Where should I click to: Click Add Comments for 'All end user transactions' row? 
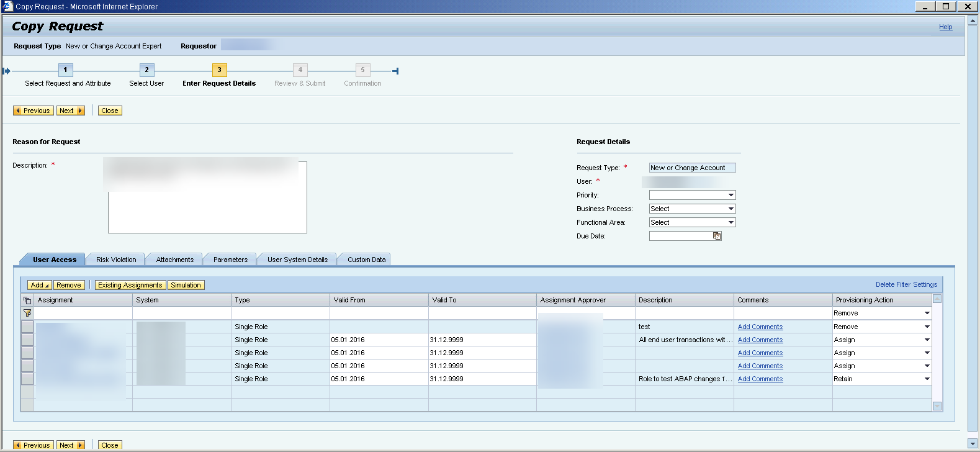coord(760,340)
